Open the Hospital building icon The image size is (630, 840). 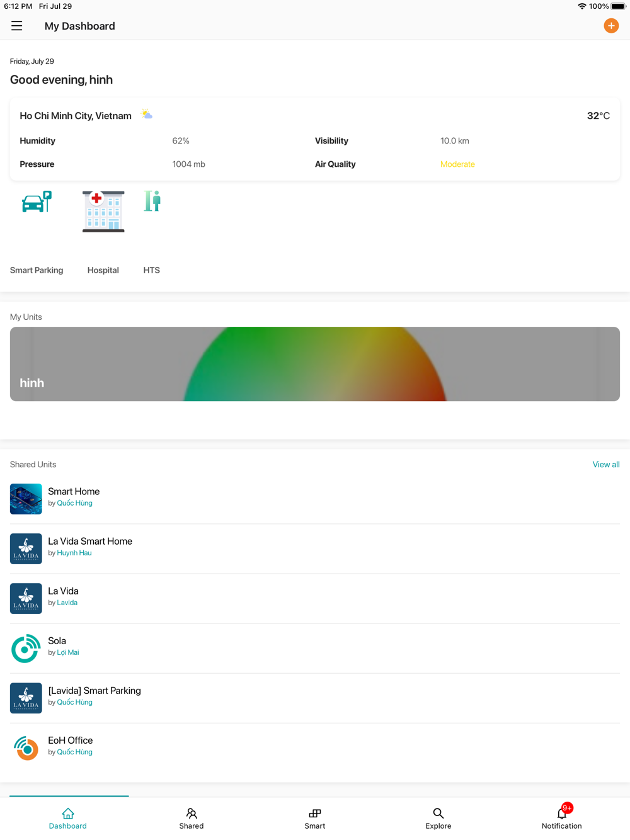coord(103,212)
